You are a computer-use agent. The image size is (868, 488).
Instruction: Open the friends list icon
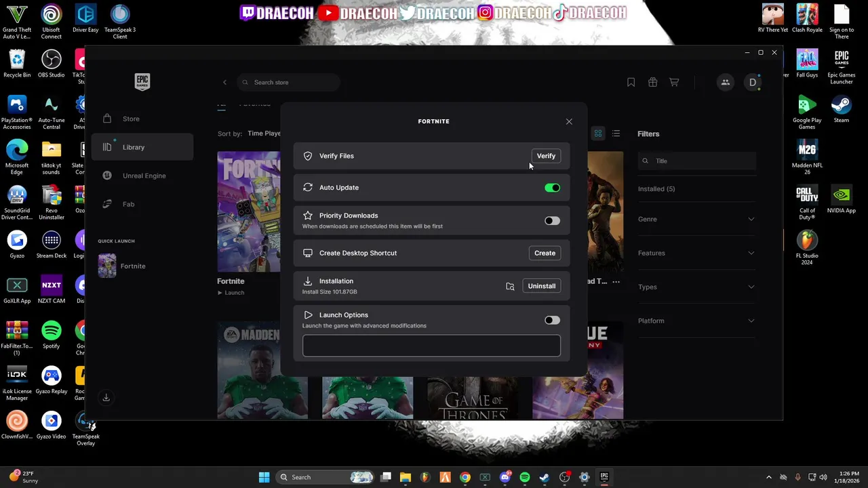[x=725, y=83]
